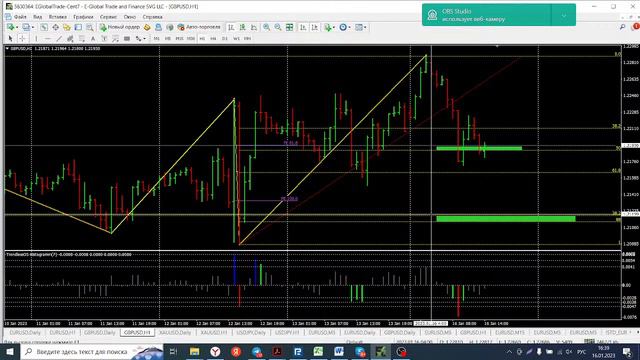Select the Fibonacci retracement tool
The height and width of the screenshot is (360, 640).
click(82, 38)
